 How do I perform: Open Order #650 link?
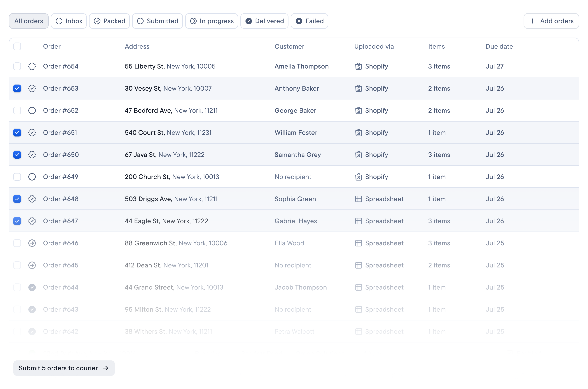click(61, 155)
